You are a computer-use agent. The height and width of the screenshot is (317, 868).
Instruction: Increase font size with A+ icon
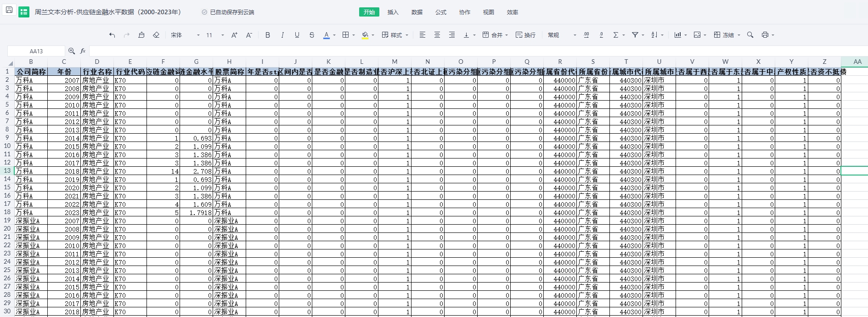tap(234, 35)
